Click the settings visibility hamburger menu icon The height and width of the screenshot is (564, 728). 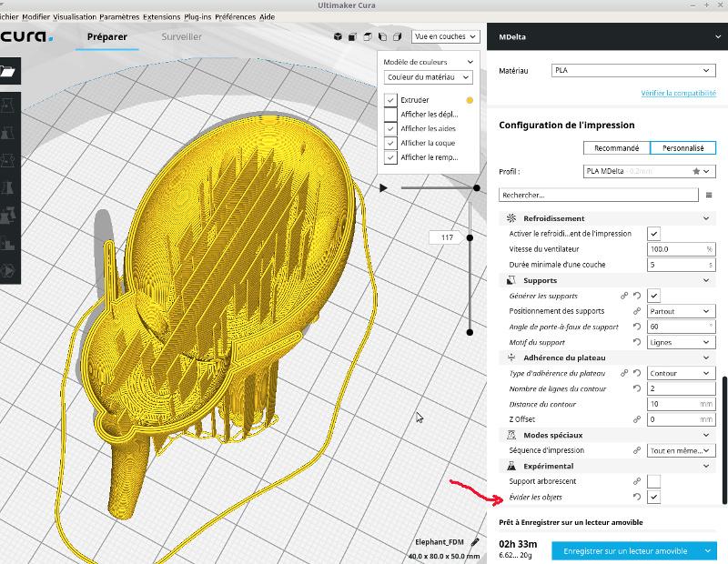tap(709, 195)
